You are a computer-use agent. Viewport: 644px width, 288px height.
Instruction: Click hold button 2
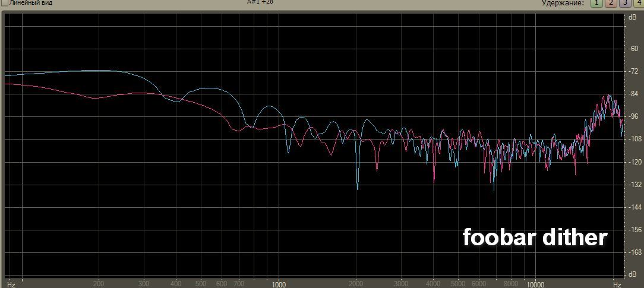(x=611, y=2)
